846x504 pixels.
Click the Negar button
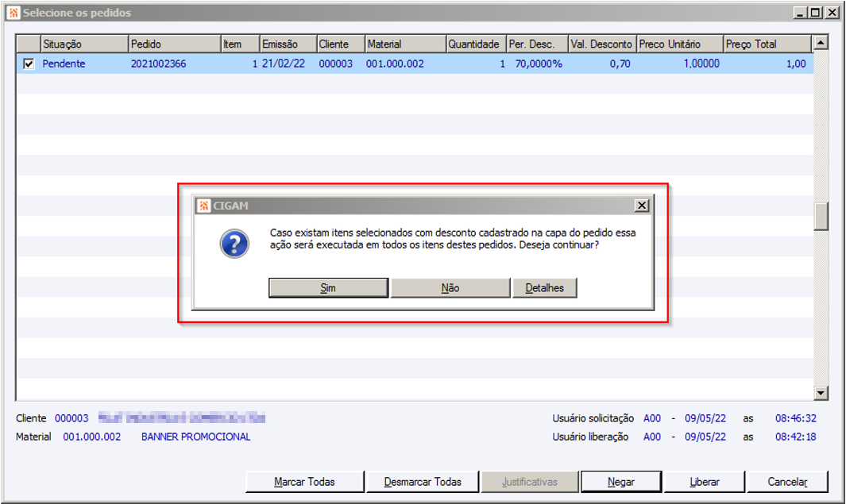[621, 482]
